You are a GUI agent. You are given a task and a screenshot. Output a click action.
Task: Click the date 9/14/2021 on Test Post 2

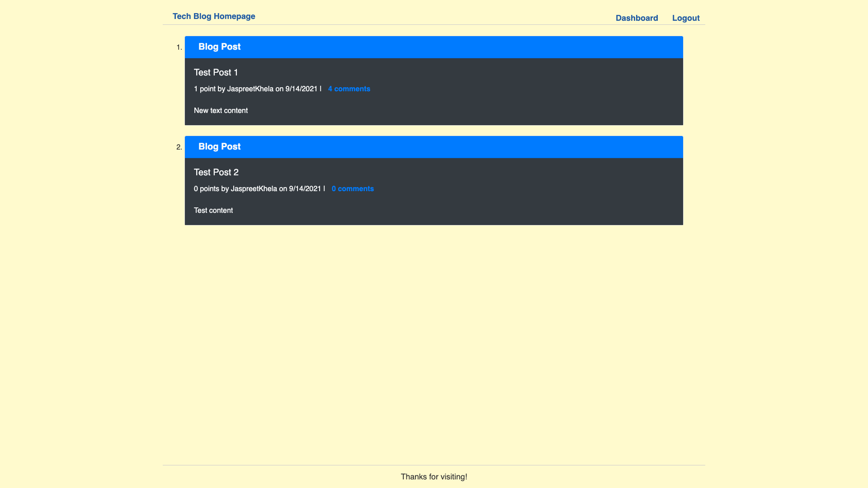point(304,189)
